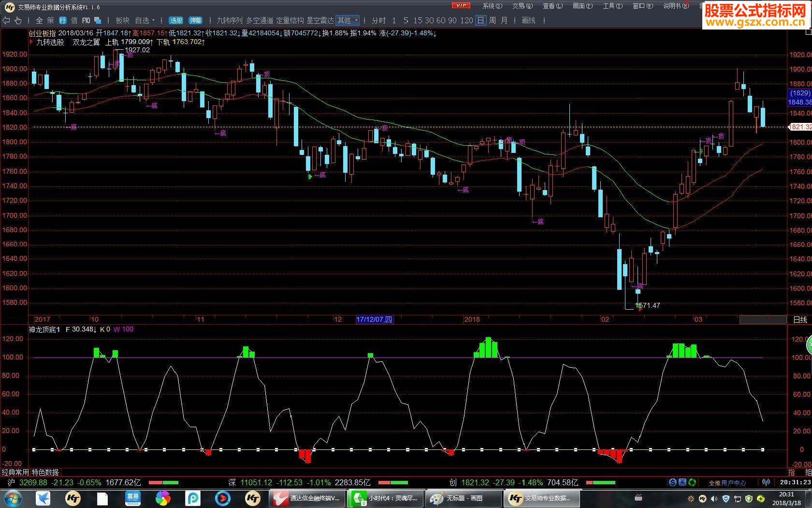
Task: Open the colorful pinwheel taskbar app
Action: pyautogui.click(x=163, y=498)
